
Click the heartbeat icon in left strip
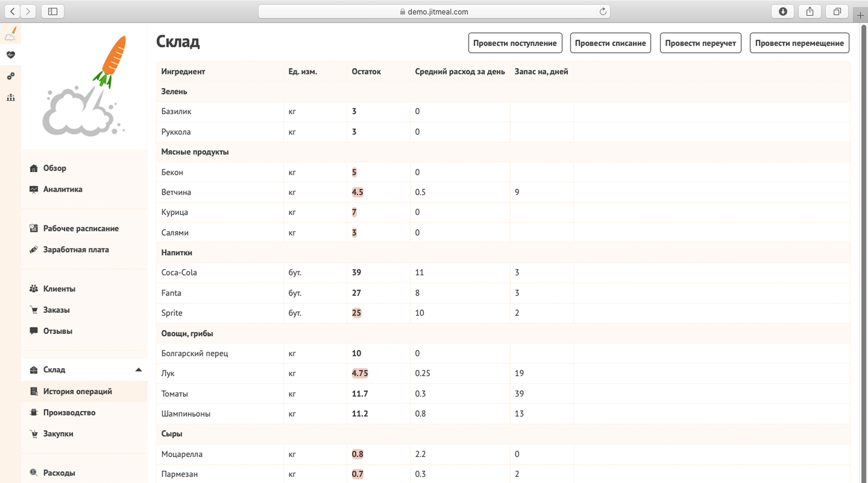point(10,55)
